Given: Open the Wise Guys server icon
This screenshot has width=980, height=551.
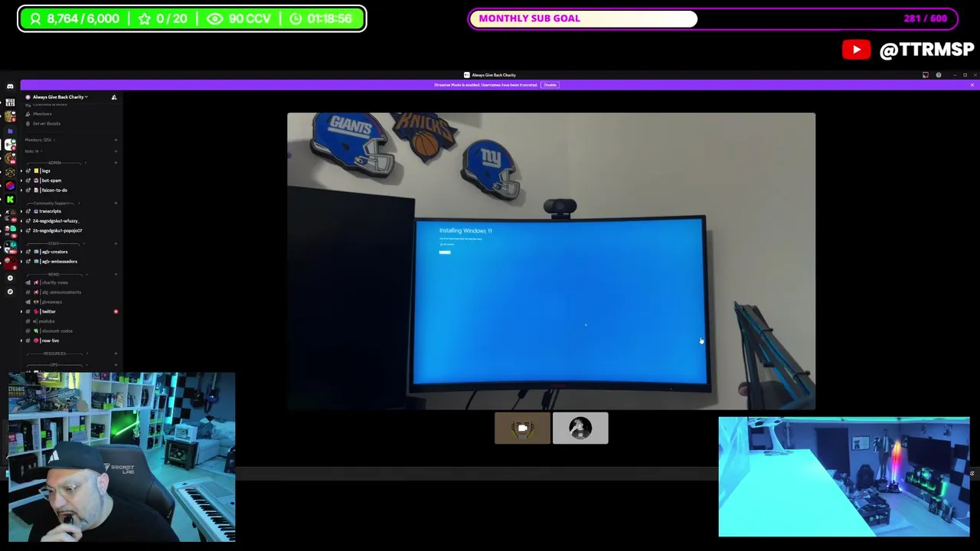Looking at the screenshot, I should (10, 102).
